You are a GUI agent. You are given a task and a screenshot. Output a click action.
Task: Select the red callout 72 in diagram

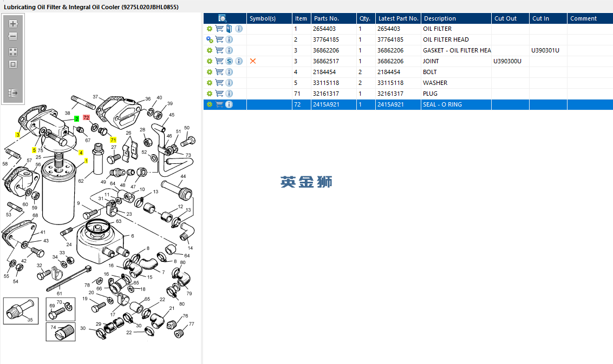87,117
